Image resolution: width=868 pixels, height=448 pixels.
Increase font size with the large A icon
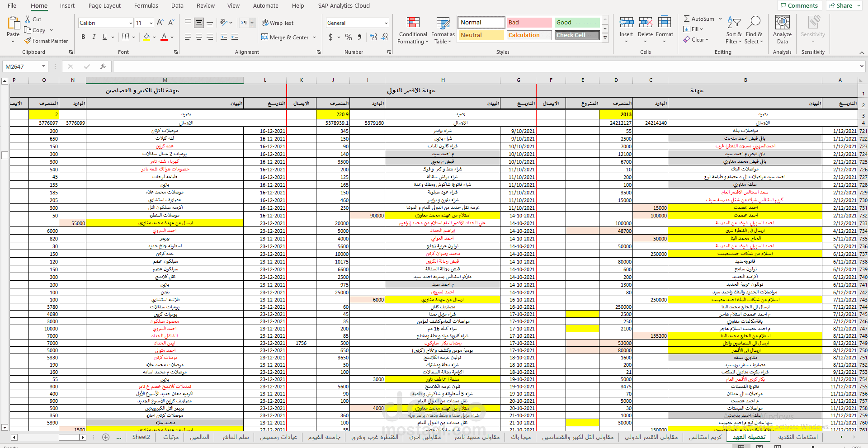coord(160,23)
